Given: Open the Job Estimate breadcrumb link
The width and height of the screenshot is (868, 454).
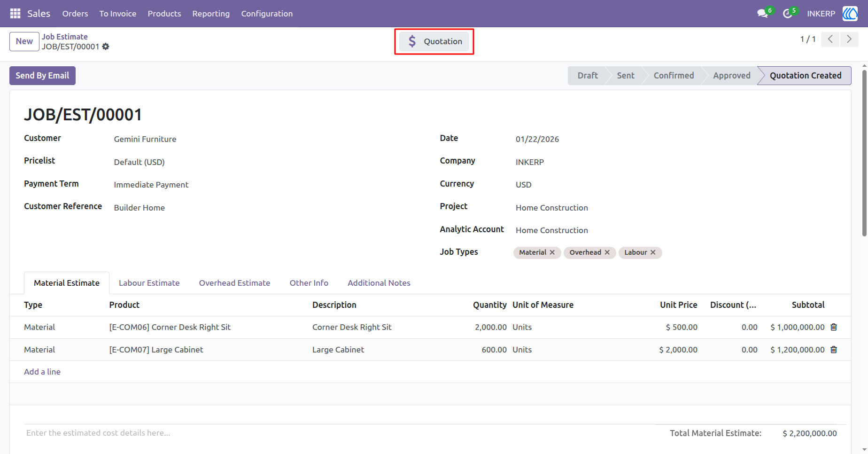Looking at the screenshot, I should pos(65,37).
